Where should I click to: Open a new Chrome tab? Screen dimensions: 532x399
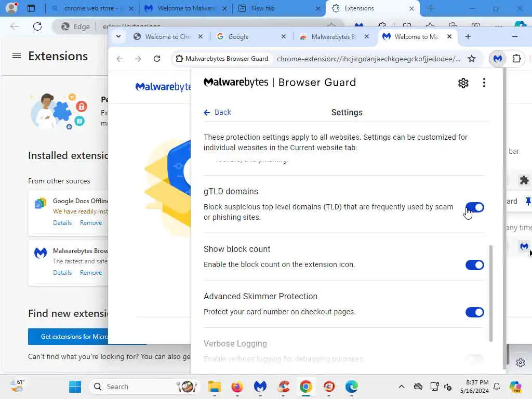coord(468,36)
